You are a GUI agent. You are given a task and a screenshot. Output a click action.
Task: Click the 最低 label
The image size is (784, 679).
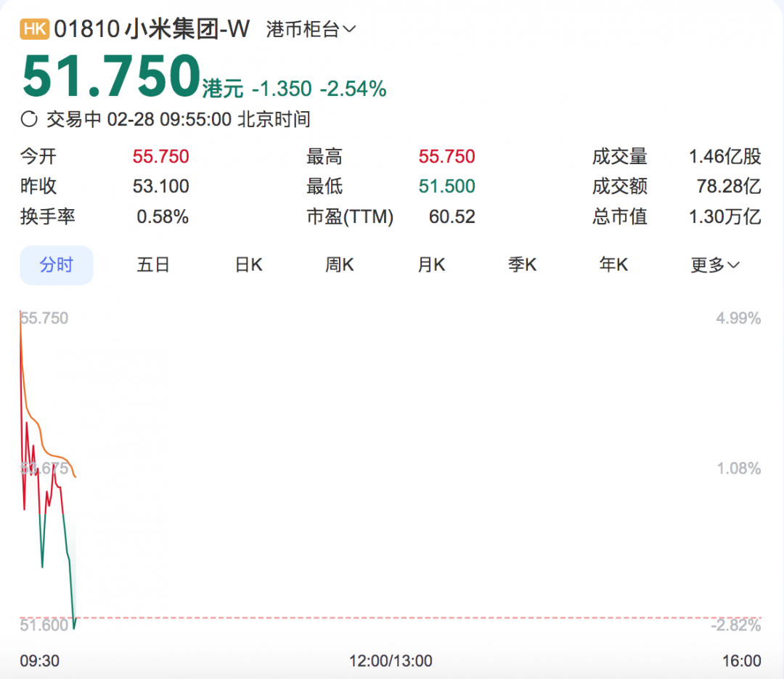(324, 186)
